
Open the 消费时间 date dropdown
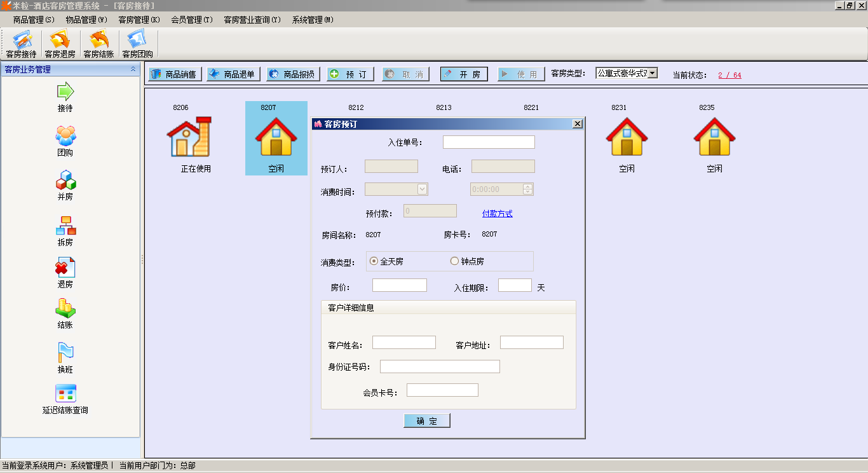[x=422, y=189]
